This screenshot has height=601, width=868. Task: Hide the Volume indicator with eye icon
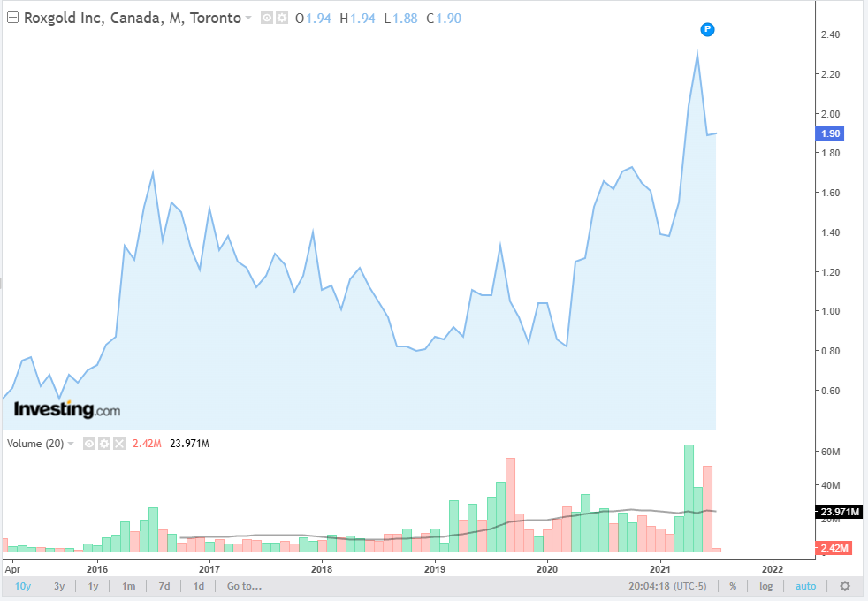89,444
